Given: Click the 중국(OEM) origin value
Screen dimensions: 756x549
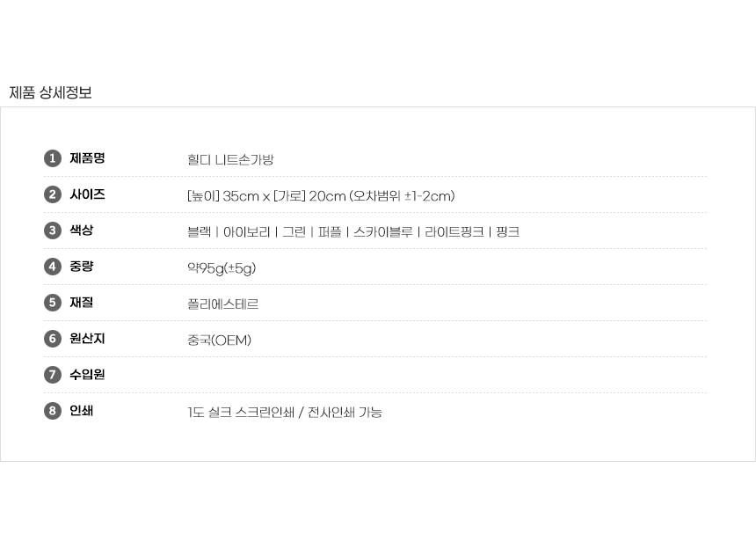Looking at the screenshot, I should click(219, 340).
